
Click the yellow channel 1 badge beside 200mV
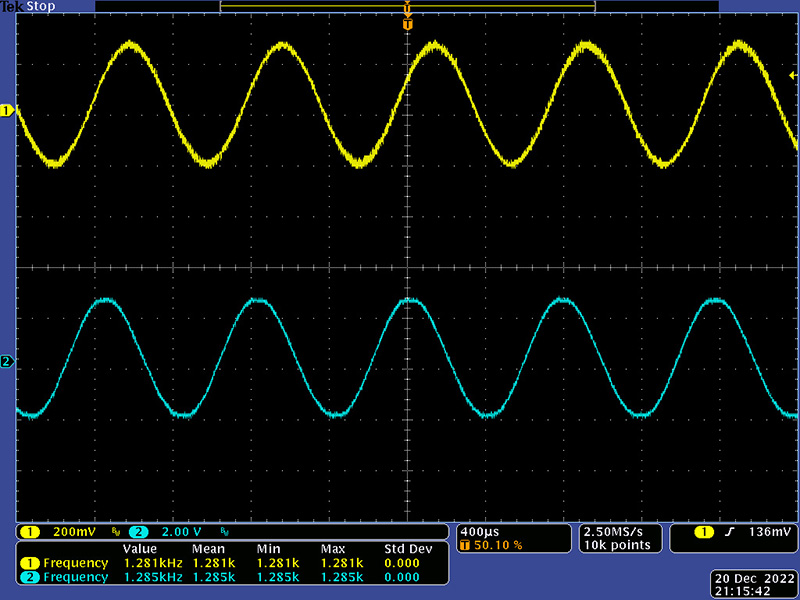30,532
